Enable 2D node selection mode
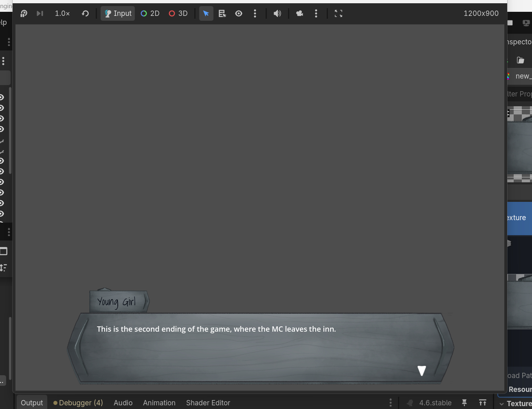The width and height of the screenshot is (532, 409). pos(150,13)
